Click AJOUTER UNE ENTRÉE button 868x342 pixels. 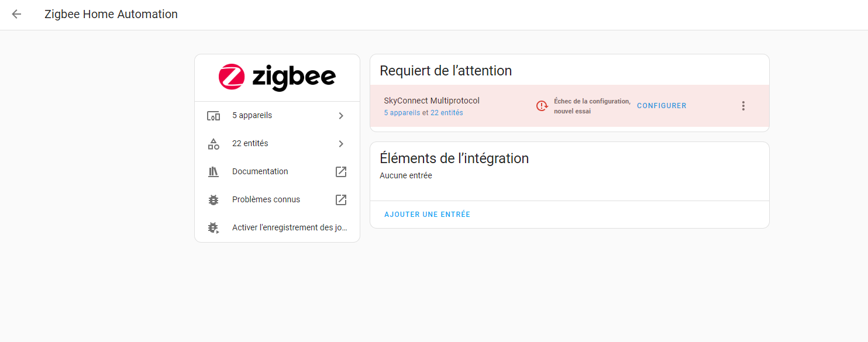(x=427, y=215)
